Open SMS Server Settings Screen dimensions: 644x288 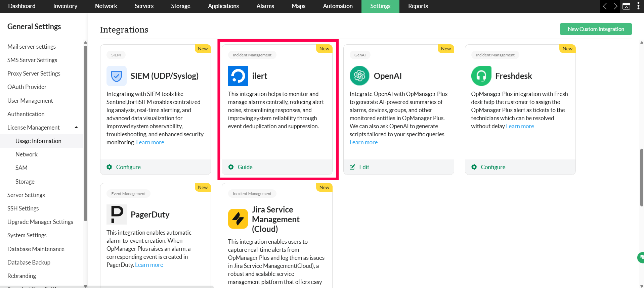32,60
